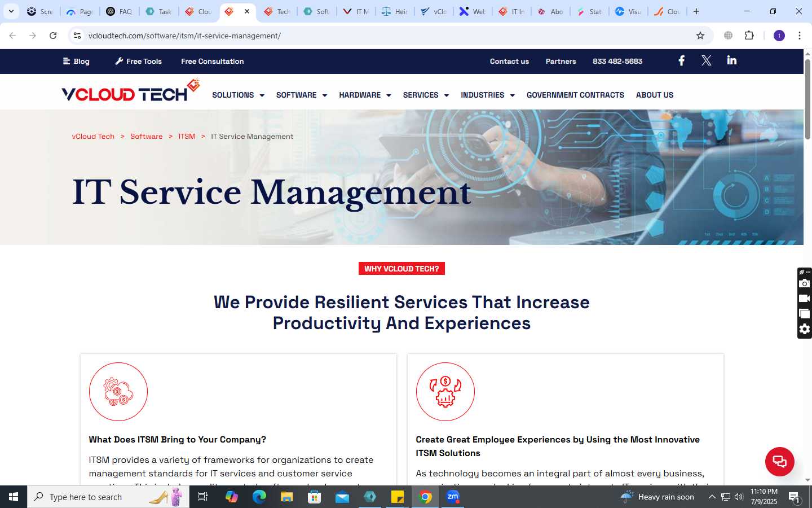The height and width of the screenshot is (508, 812).
Task: Close the active vCloud Tech tab
Action: tap(247, 11)
